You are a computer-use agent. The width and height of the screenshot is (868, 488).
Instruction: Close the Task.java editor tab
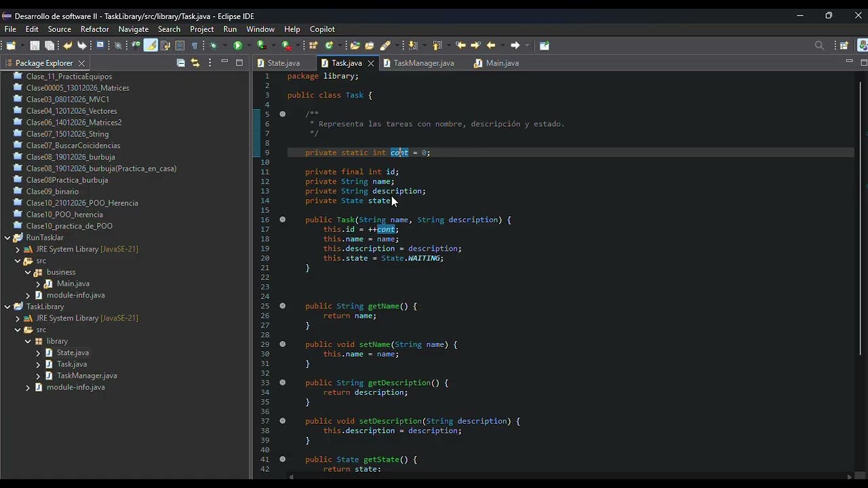(371, 63)
